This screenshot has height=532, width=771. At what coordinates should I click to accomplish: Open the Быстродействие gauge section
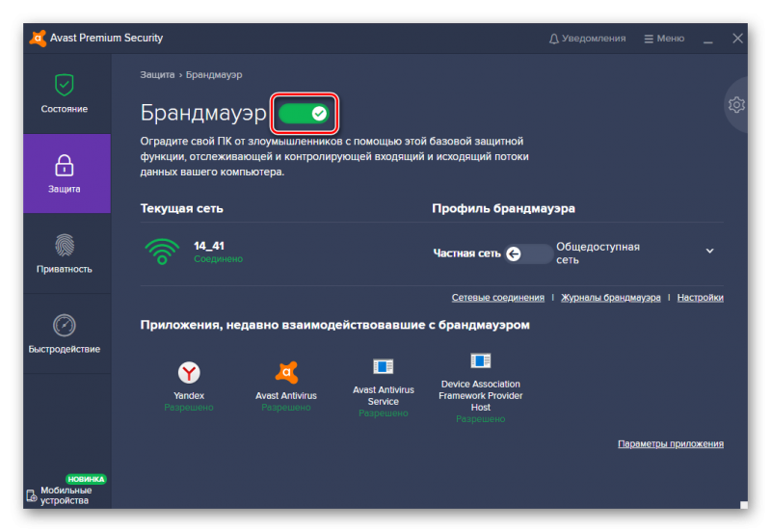click(x=66, y=333)
